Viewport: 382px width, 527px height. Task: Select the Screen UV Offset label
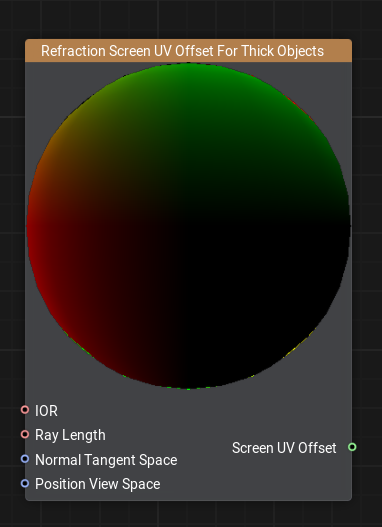284,448
